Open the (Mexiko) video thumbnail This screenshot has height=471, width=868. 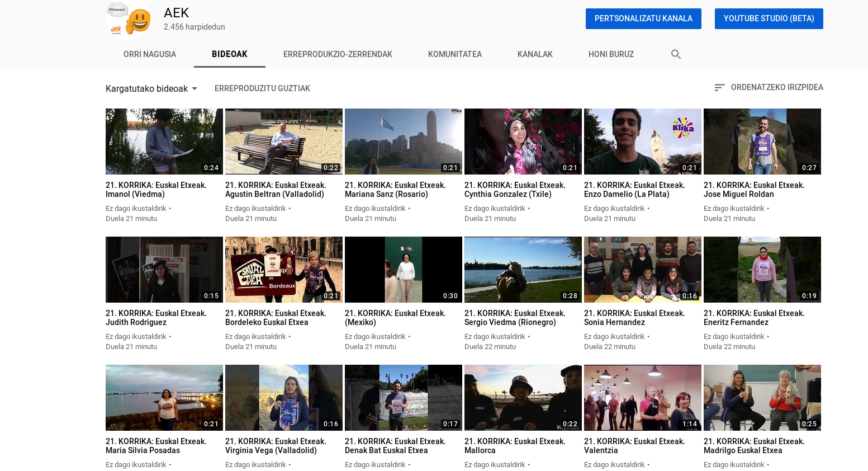pyautogui.click(x=404, y=270)
